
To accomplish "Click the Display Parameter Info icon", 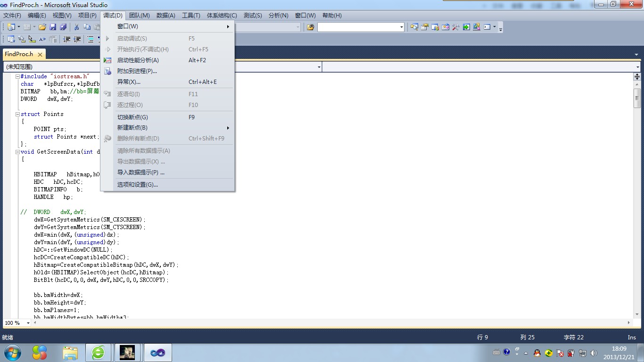I will tap(22, 39).
